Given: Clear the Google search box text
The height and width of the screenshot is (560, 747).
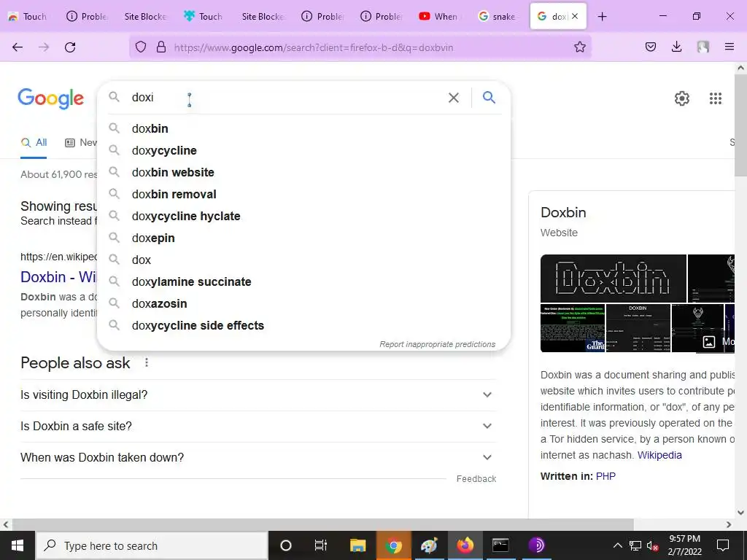Looking at the screenshot, I should tap(454, 98).
